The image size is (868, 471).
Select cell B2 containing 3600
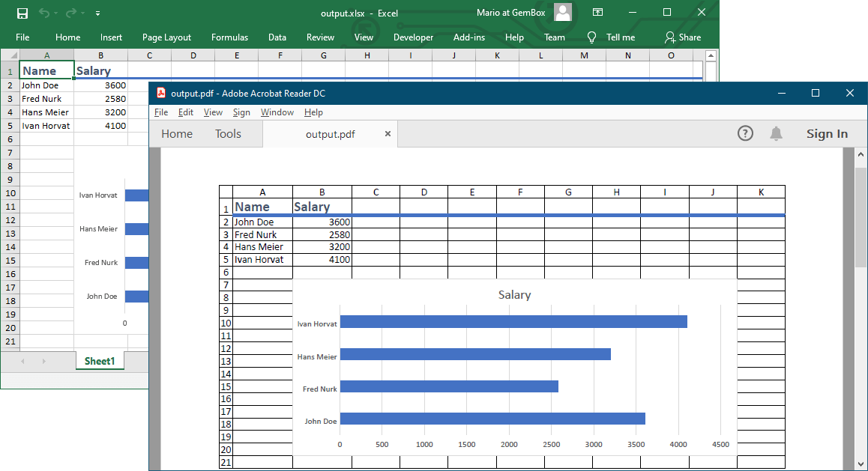pos(100,85)
